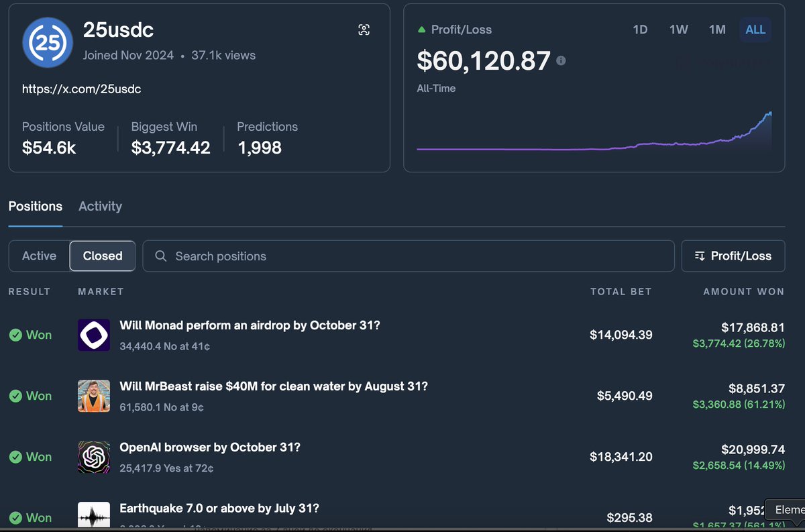Click the MARKET column header

(x=101, y=291)
